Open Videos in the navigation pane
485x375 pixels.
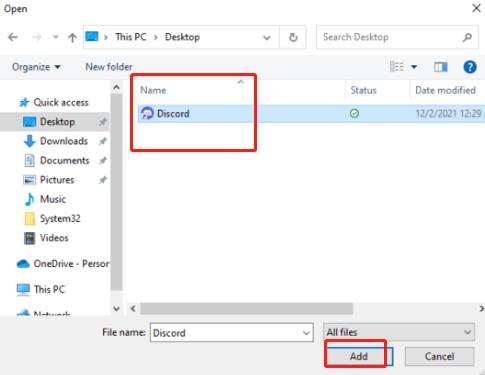pos(54,238)
